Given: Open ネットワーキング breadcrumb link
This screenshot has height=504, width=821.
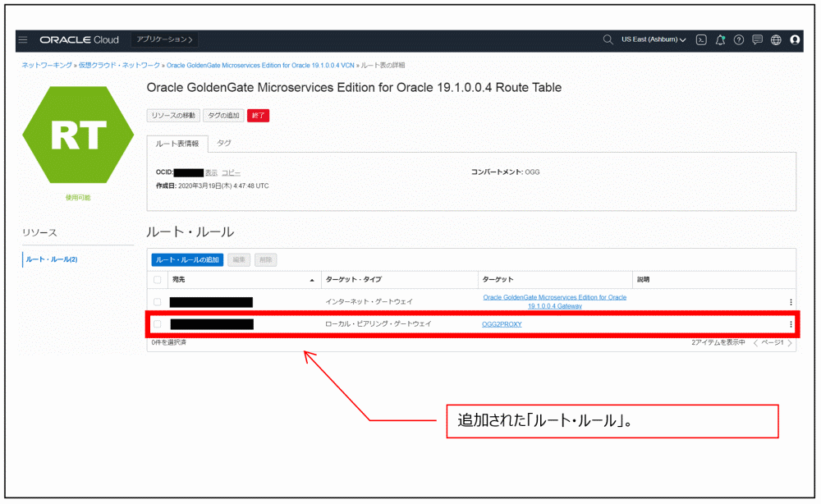Looking at the screenshot, I should (47, 66).
